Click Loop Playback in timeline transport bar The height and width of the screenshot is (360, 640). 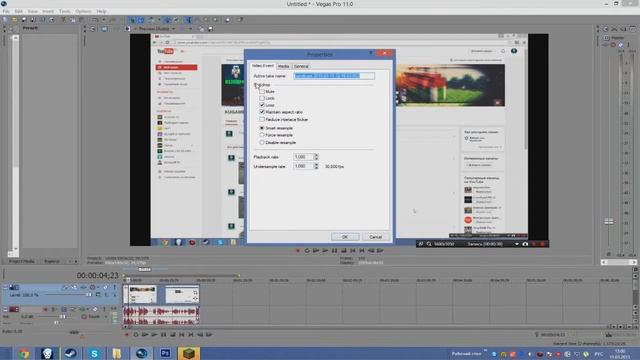coord(136,335)
